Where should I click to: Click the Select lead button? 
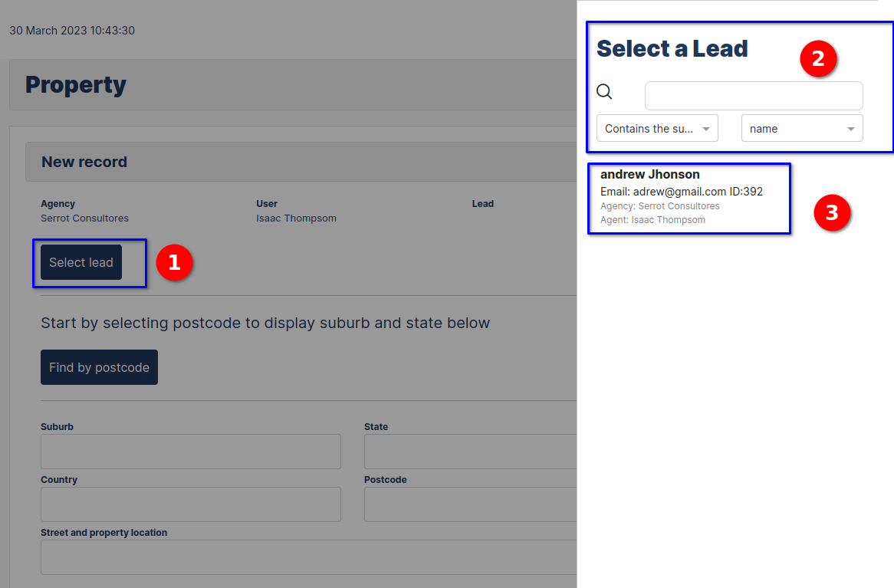[x=81, y=262]
